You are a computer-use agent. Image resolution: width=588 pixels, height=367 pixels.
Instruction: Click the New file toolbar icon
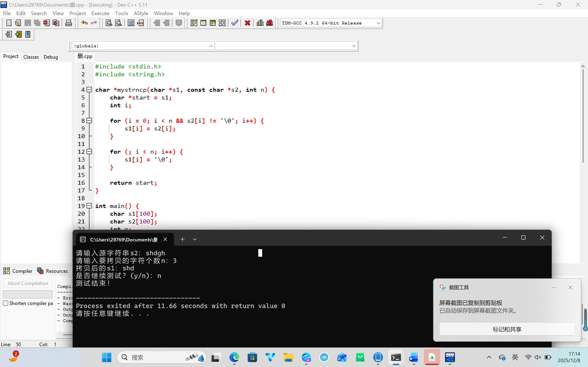point(9,23)
